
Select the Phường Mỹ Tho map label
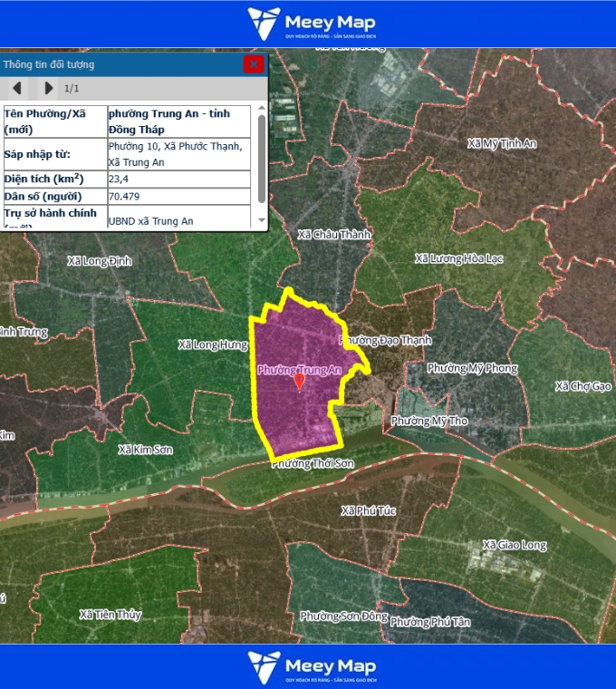429,421
